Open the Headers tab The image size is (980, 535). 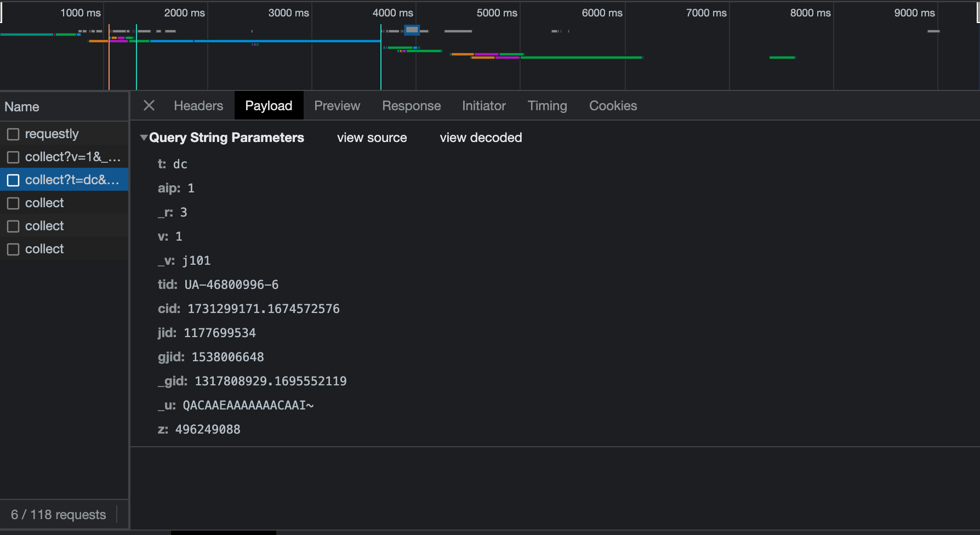[x=198, y=106]
